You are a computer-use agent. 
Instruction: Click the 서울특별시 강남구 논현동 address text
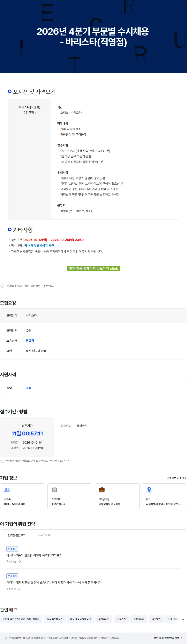click(x=164, y=504)
